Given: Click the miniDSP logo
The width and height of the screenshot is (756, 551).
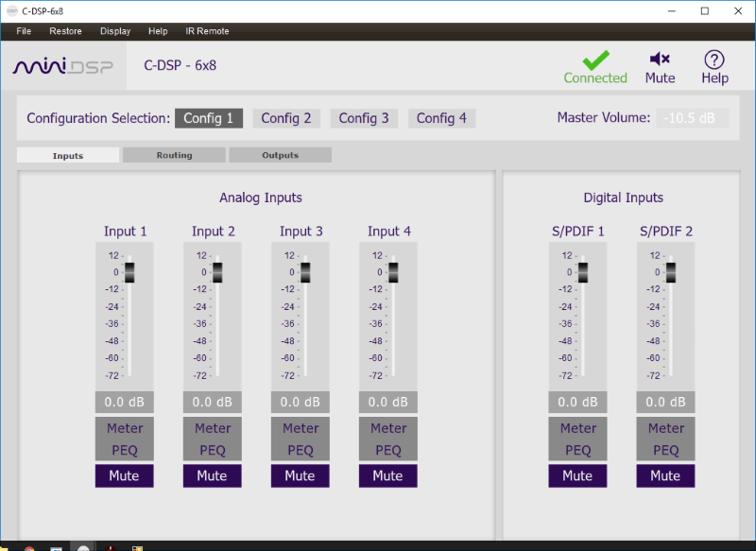Looking at the screenshot, I should pos(63,66).
